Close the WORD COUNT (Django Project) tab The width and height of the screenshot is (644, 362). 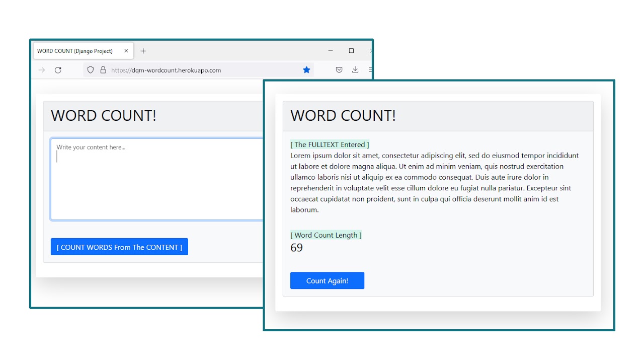tap(126, 51)
